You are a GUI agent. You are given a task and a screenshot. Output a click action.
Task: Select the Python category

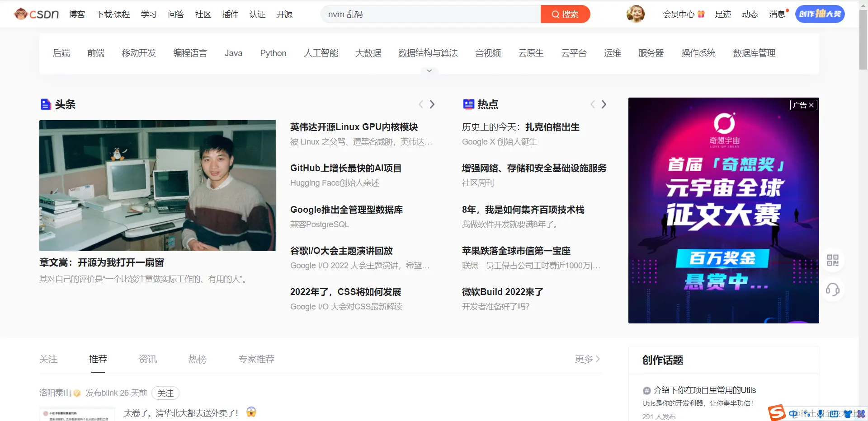click(273, 53)
